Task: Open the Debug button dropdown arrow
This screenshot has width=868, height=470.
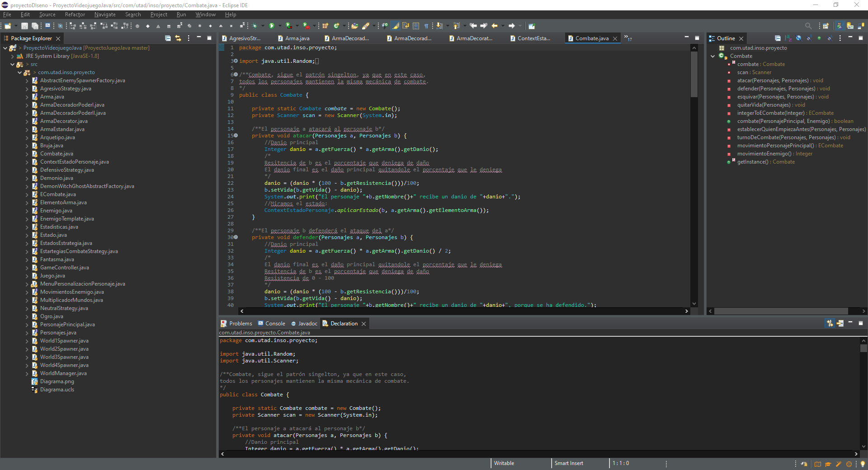Action: tap(263, 26)
